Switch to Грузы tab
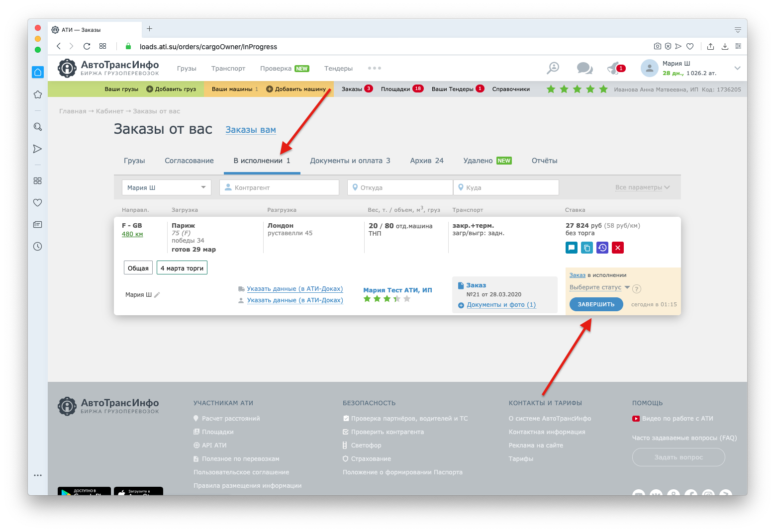The width and height of the screenshot is (775, 532). [134, 161]
